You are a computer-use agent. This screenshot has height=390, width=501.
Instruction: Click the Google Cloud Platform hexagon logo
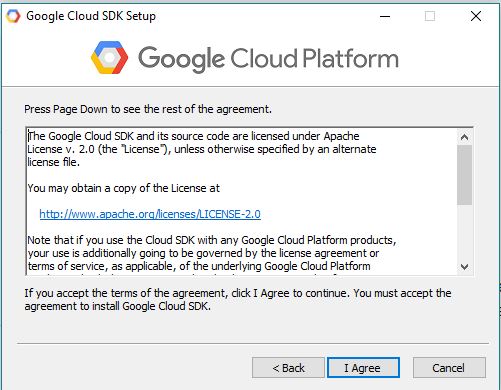[x=109, y=58]
